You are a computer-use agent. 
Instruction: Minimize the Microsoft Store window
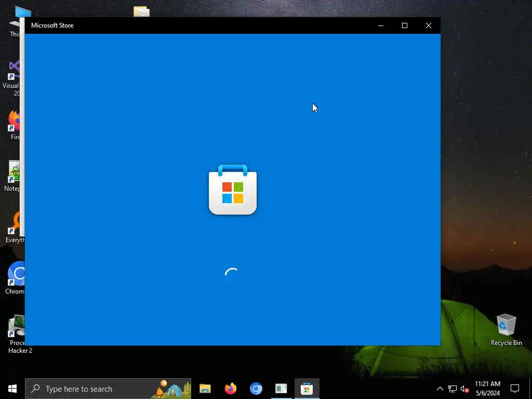pos(381,25)
